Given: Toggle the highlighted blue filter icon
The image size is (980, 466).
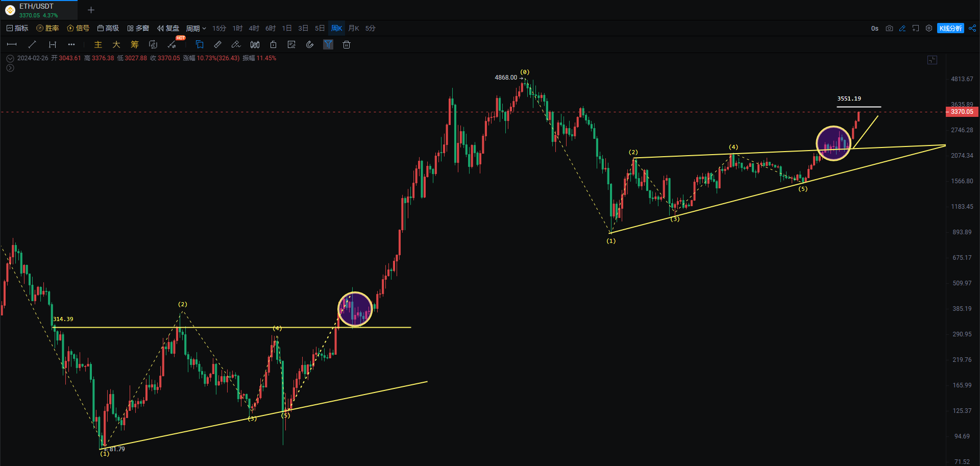Looking at the screenshot, I should click(x=328, y=44).
